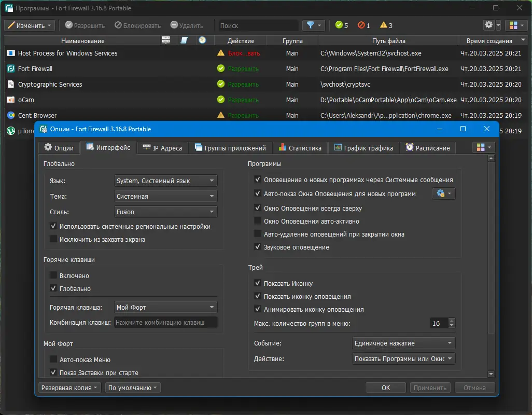This screenshot has height=415, width=532.
Task: Click the green allowed programs counter icon
Action: tap(339, 25)
